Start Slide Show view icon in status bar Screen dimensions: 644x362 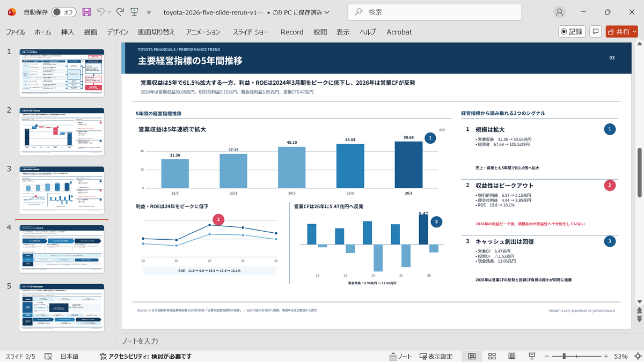click(x=532, y=357)
